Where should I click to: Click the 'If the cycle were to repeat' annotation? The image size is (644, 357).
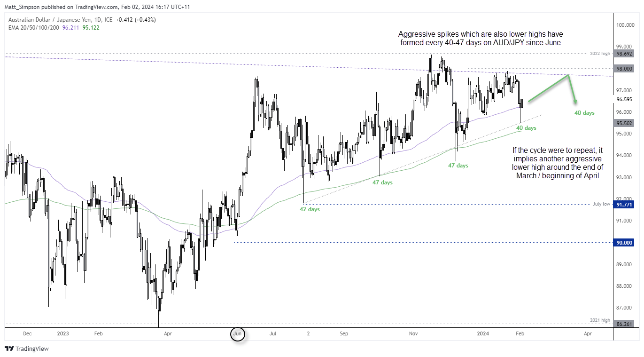558,163
